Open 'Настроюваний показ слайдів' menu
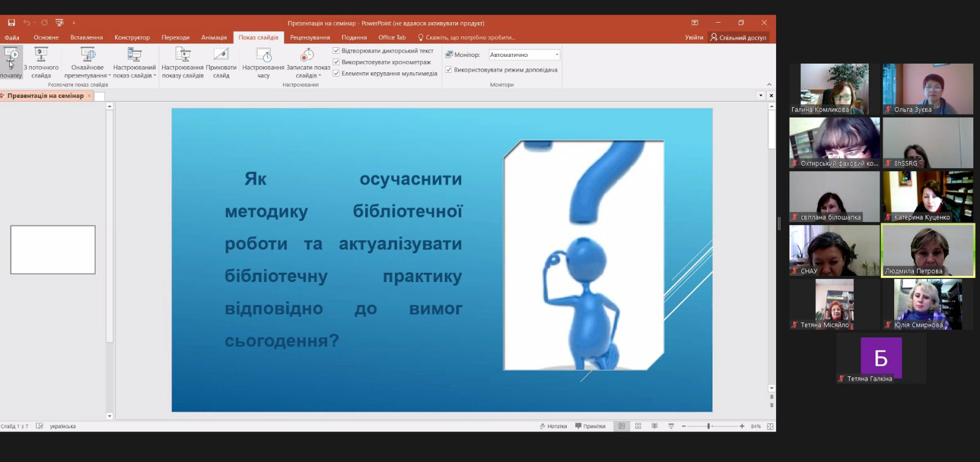 134,62
